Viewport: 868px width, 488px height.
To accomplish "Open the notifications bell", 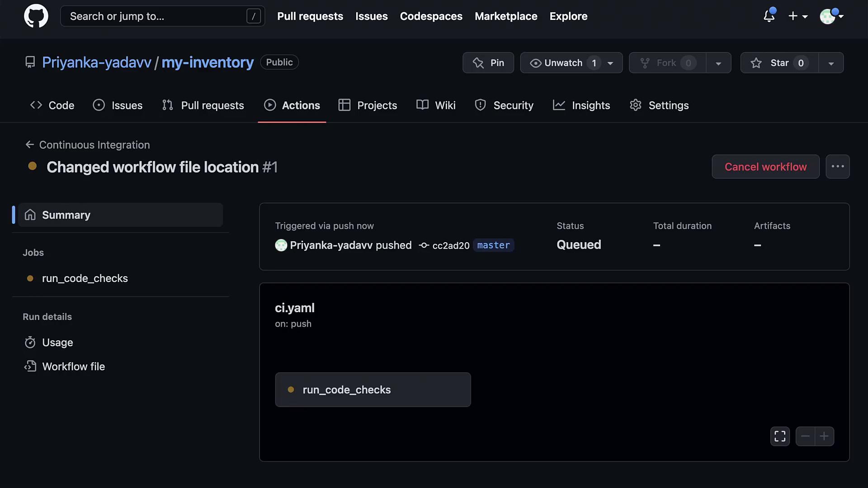I will pos(769,16).
